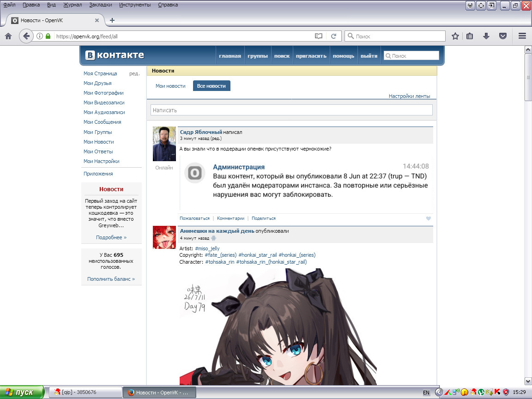Screen dimensions: 532x399
Task: Open Приложения in sidebar
Action: [x=98, y=174]
